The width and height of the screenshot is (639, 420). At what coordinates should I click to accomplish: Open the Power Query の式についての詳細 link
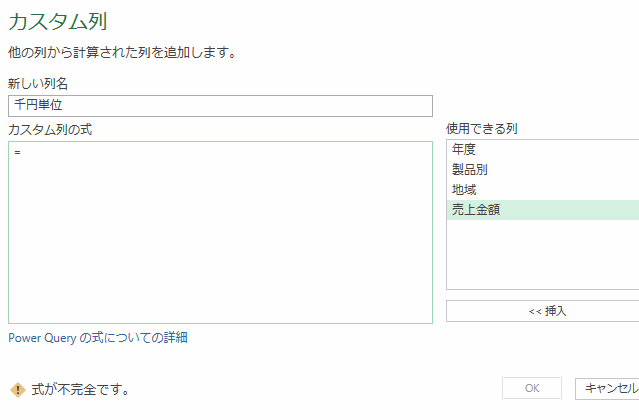tap(98, 338)
